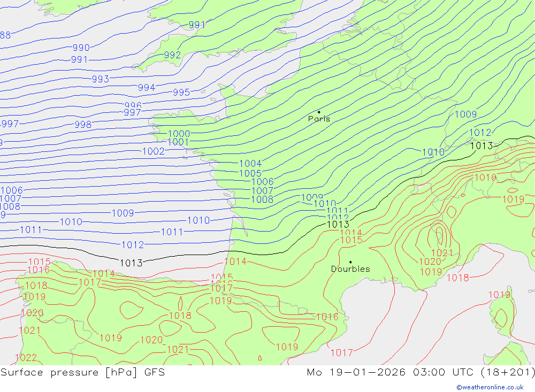Click the 995 isobar label

(x=181, y=93)
